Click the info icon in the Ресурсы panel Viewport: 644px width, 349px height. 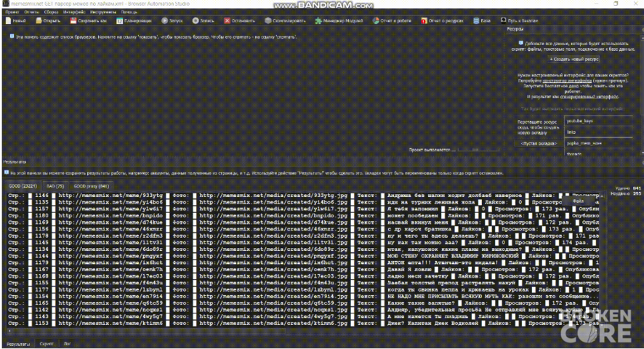520,43
